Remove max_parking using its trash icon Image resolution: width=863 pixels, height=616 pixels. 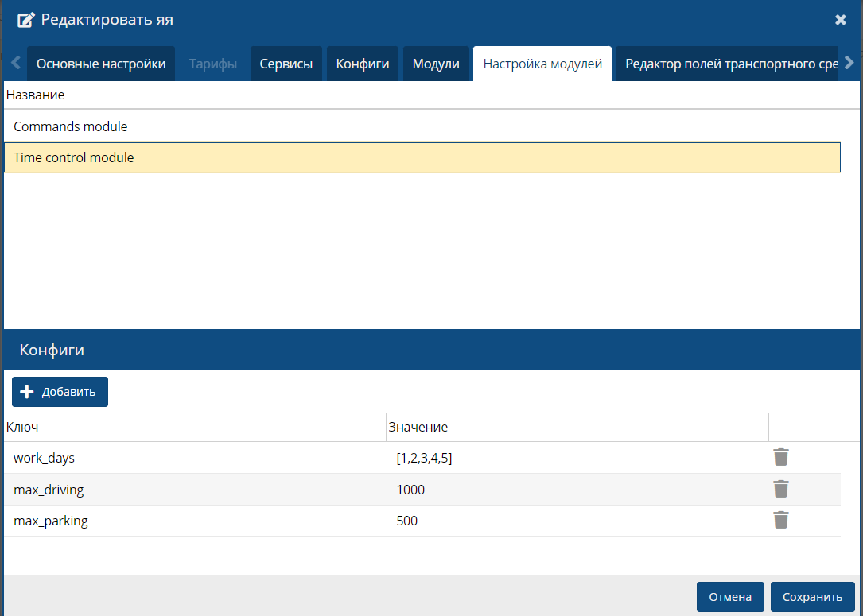(781, 520)
